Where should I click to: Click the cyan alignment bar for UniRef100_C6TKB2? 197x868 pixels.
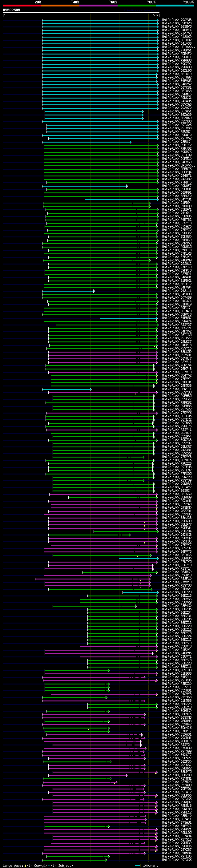click(x=100, y=40)
